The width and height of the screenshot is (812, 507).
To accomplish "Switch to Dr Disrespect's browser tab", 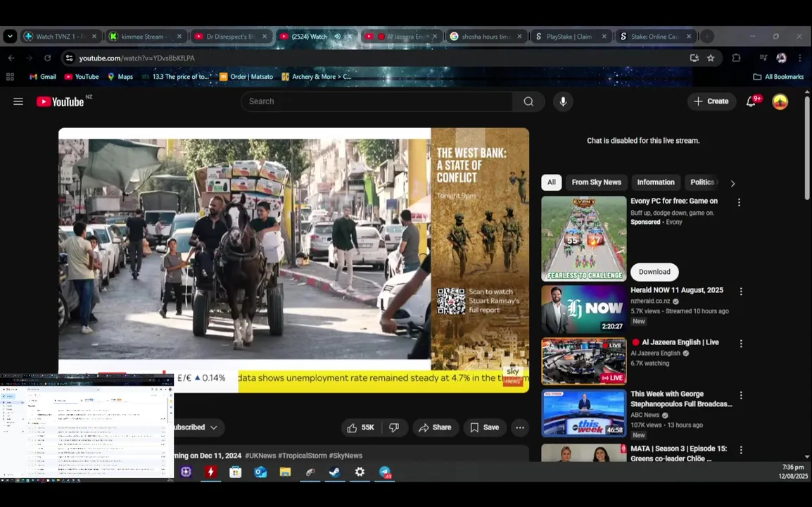I will (x=231, y=37).
